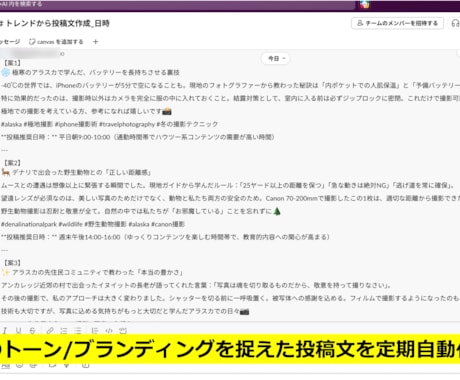
Task: Open the #travelphotography hashtag
Action: tap(127, 124)
